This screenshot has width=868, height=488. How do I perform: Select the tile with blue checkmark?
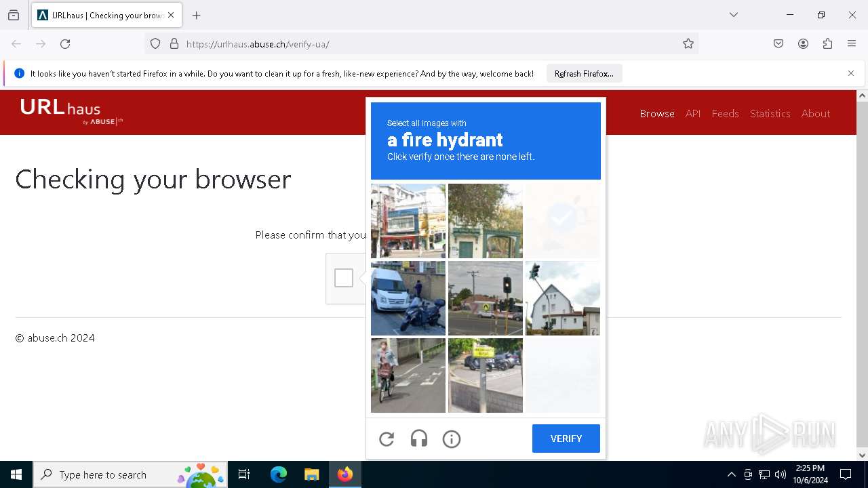click(563, 221)
